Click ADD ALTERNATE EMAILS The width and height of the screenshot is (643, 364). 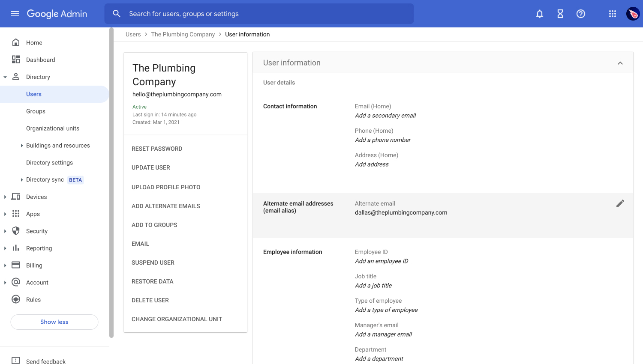click(166, 206)
